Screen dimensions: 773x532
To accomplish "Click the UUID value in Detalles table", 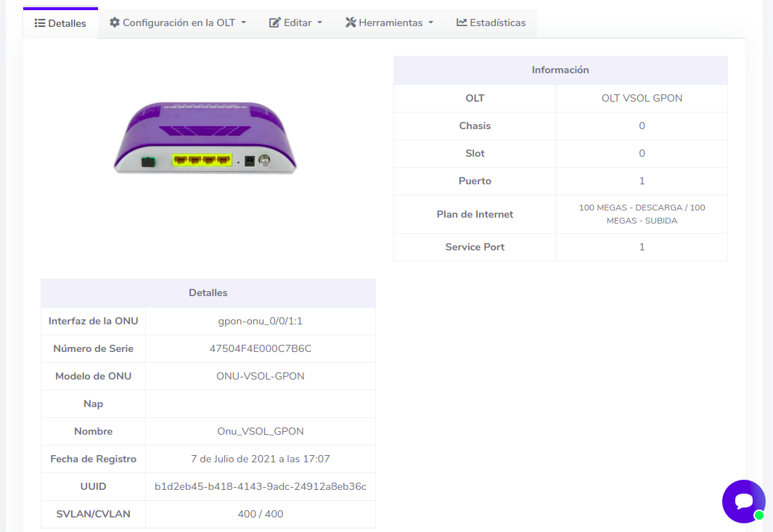I will [x=261, y=486].
